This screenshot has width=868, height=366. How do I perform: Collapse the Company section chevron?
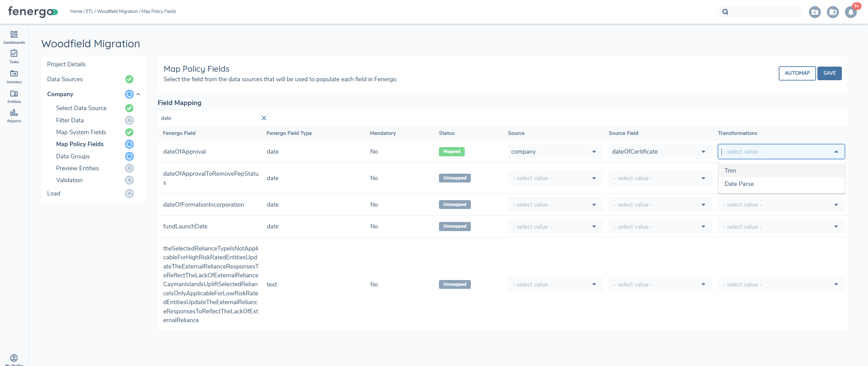click(138, 94)
